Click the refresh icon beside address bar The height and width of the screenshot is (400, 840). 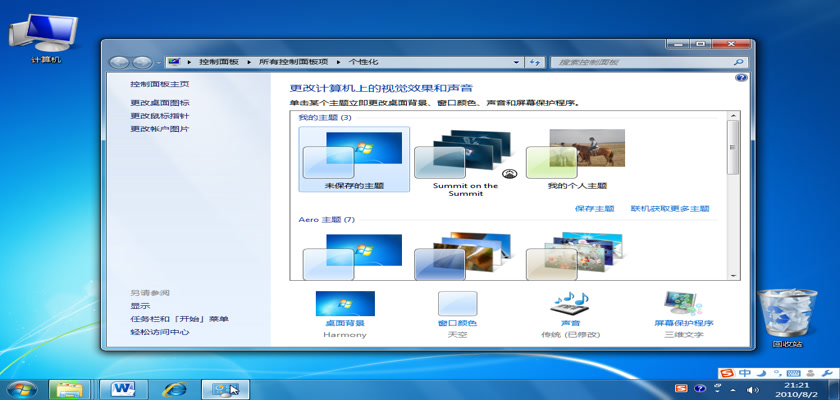coord(535,62)
